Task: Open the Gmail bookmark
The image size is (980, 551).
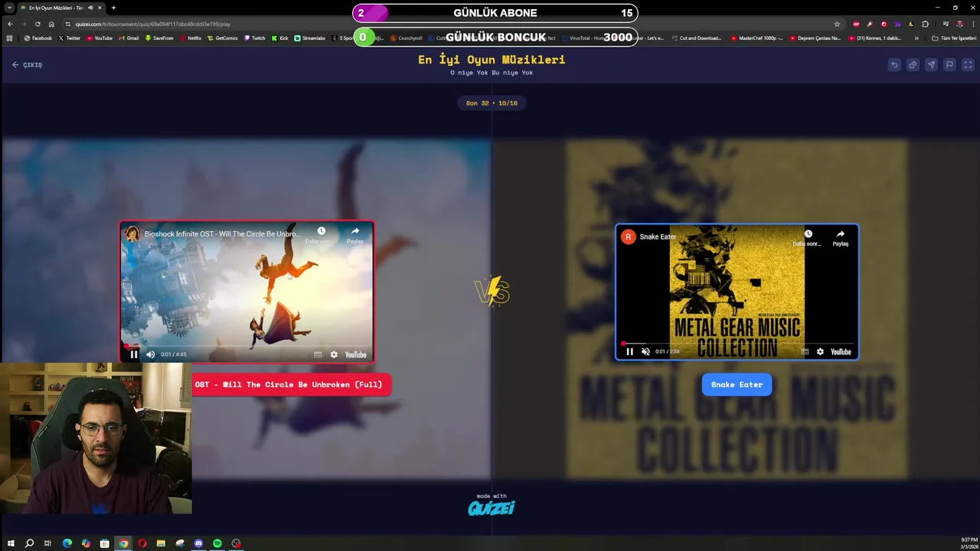Action: pos(129,38)
